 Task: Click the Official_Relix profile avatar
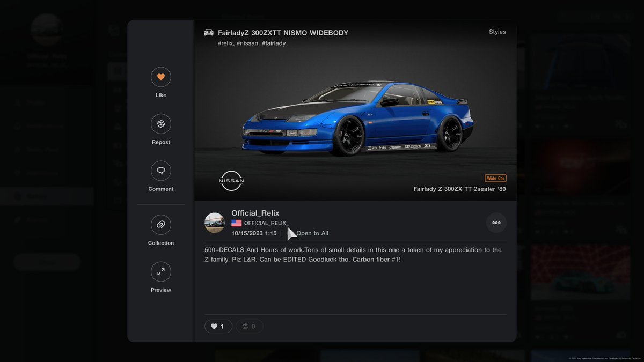[215, 223]
